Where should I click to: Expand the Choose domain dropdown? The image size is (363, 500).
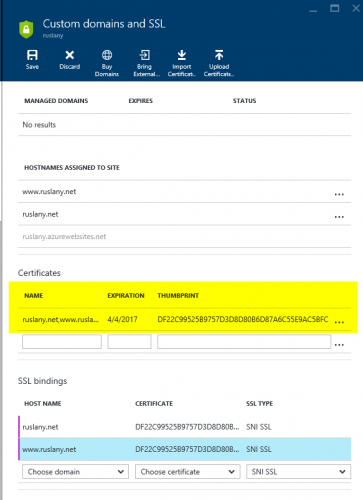point(75,472)
